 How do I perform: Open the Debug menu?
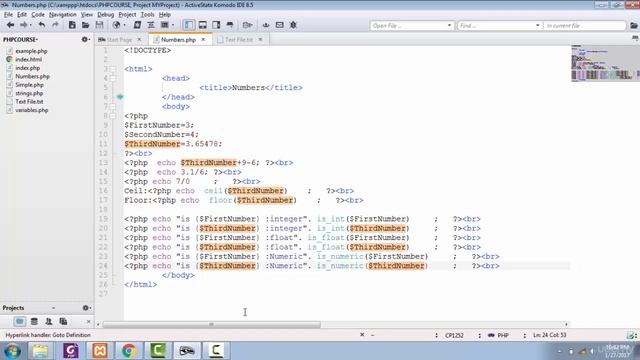[105, 14]
